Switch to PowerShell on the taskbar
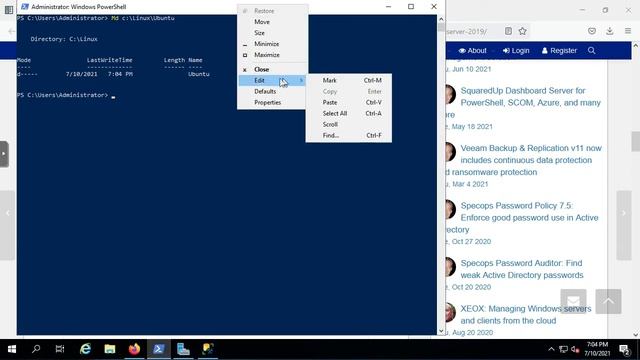 159,349
